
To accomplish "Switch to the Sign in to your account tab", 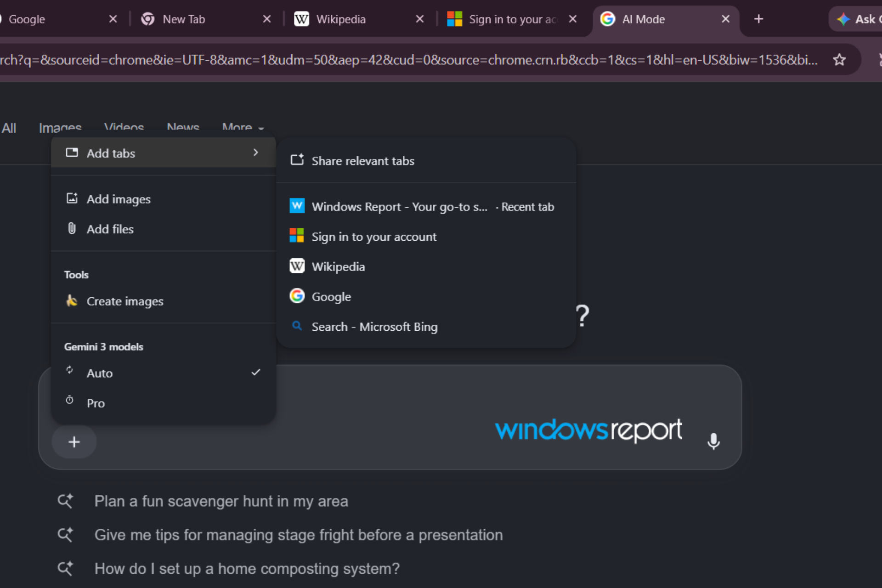I will pyautogui.click(x=512, y=19).
